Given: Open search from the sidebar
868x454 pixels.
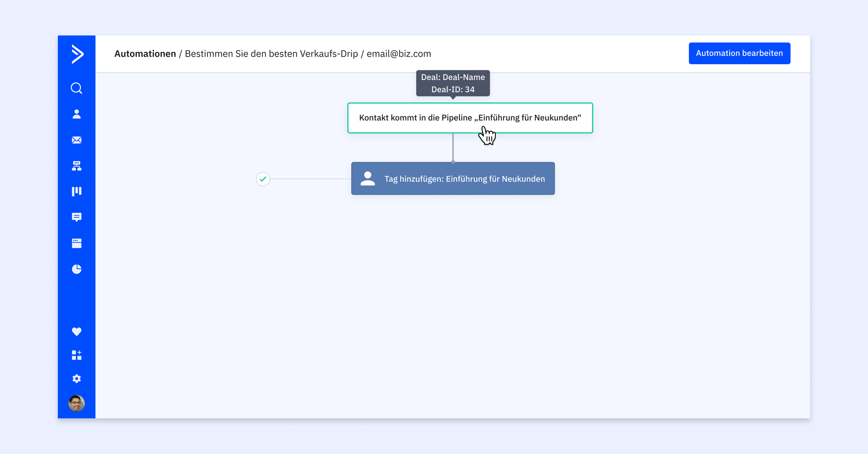Looking at the screenshot, I should coord(76,88).
